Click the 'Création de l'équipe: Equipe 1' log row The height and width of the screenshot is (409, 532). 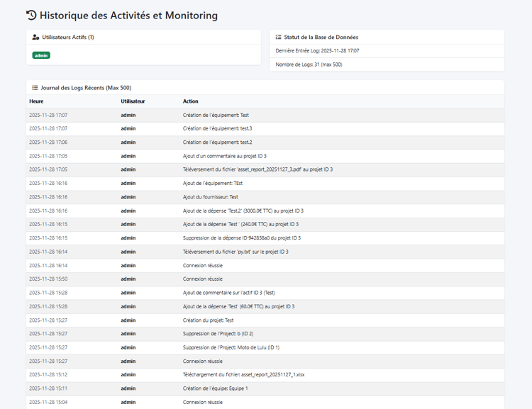(x=216, y=388)
